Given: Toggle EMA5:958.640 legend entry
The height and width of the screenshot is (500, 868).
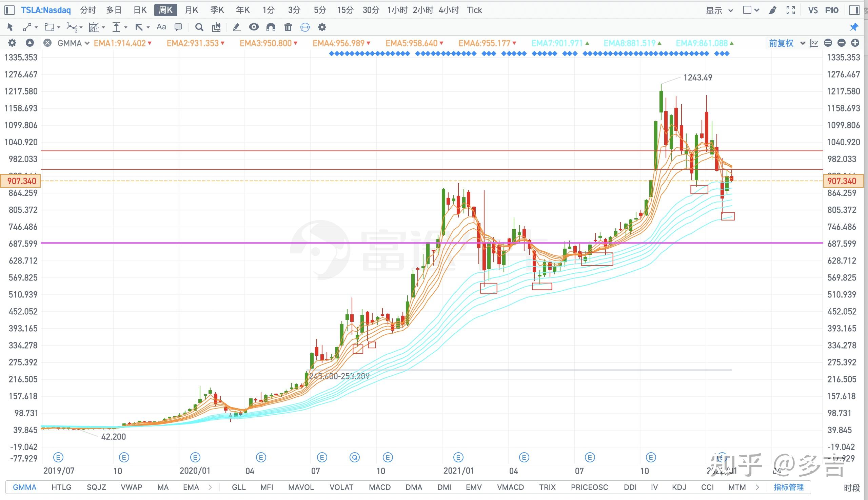Looking at the screenshot, I should (414, 43).
